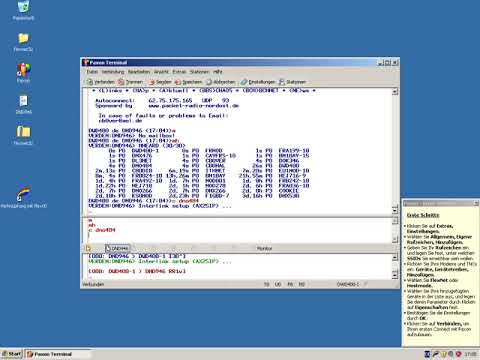Open the Bearbeiten menu

[x=139, y=72]
